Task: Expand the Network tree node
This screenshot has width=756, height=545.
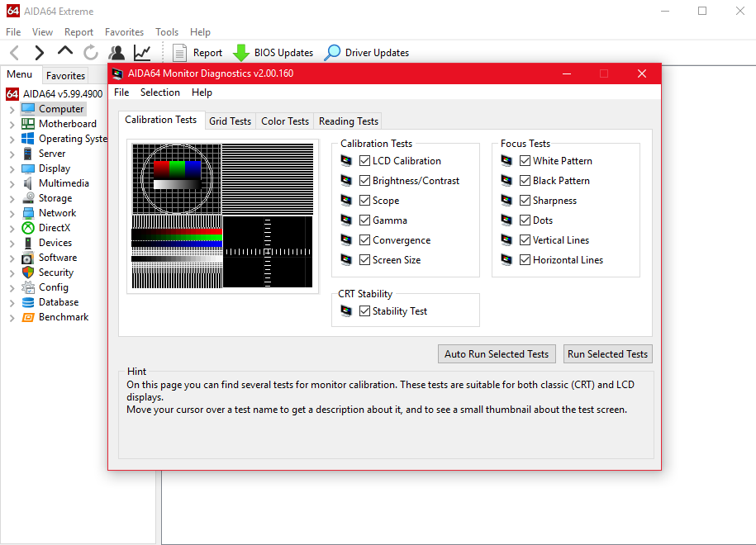Action: (x=12, y=214)
